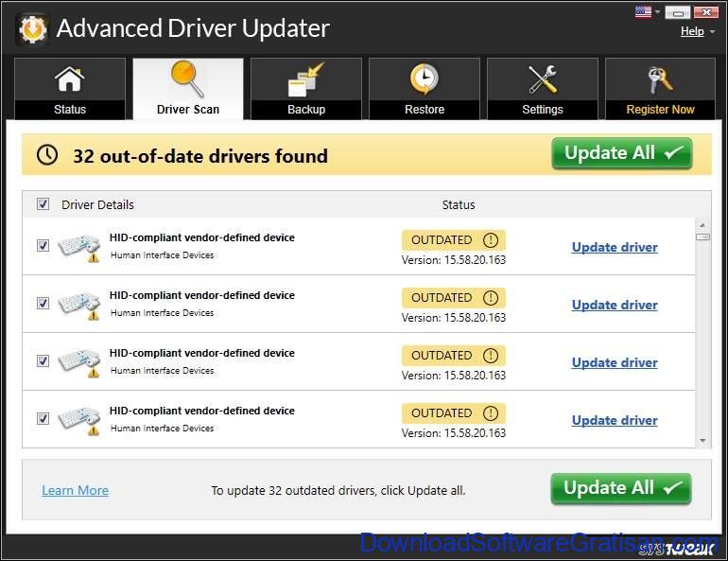Toggle the select-all checkbox beside Driver Details
The width and height of the screenshot is (728, 561).
[x=43, y=204]
